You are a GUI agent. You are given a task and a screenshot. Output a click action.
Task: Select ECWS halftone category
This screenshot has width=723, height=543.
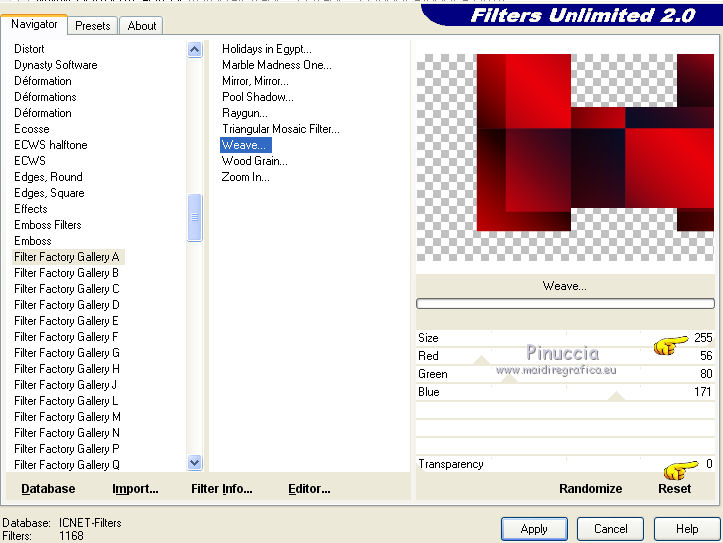click(51, 145)
